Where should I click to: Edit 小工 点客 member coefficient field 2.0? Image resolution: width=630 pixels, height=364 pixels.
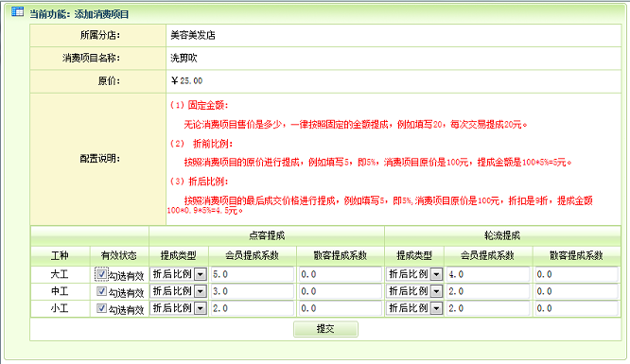[253, 308]
